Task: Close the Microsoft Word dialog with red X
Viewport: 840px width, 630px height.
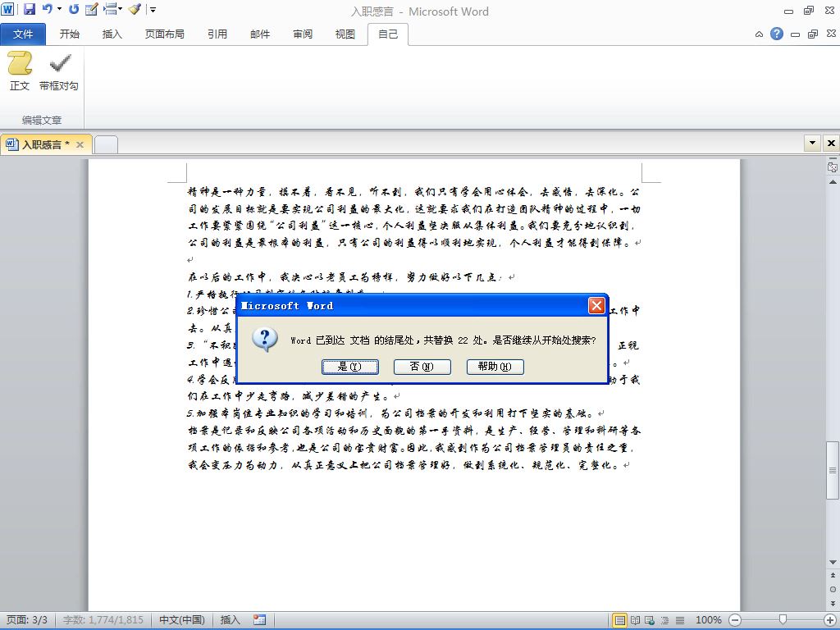Action: (x=596, y=305)
